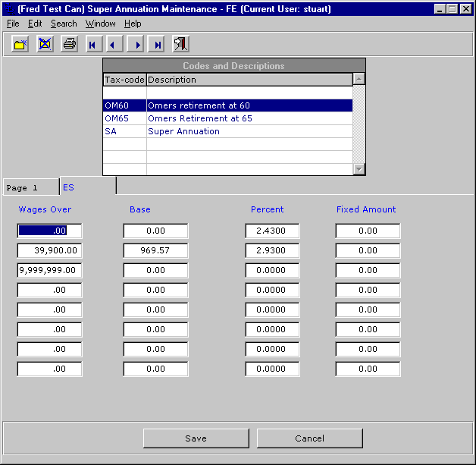Jump to the last record

[157, 45]
